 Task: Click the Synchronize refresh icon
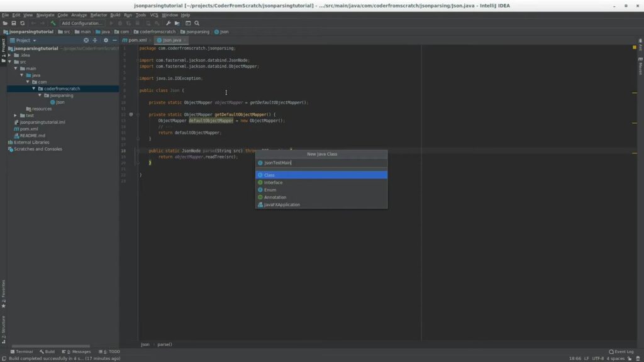[x=22, y=23]
